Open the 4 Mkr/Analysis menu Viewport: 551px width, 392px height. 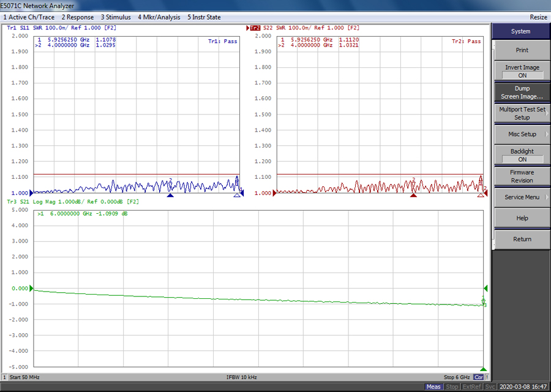pos(159,17)
